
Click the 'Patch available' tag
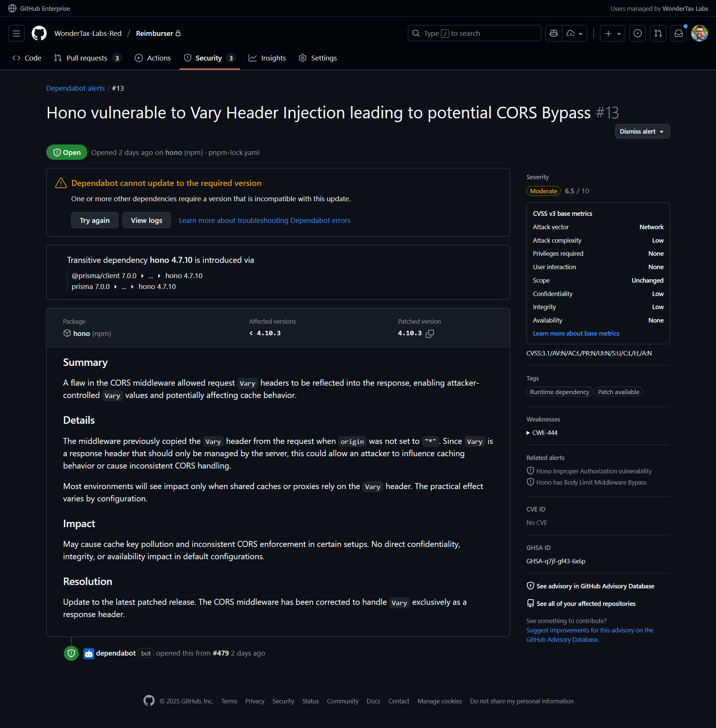point(618,392)
